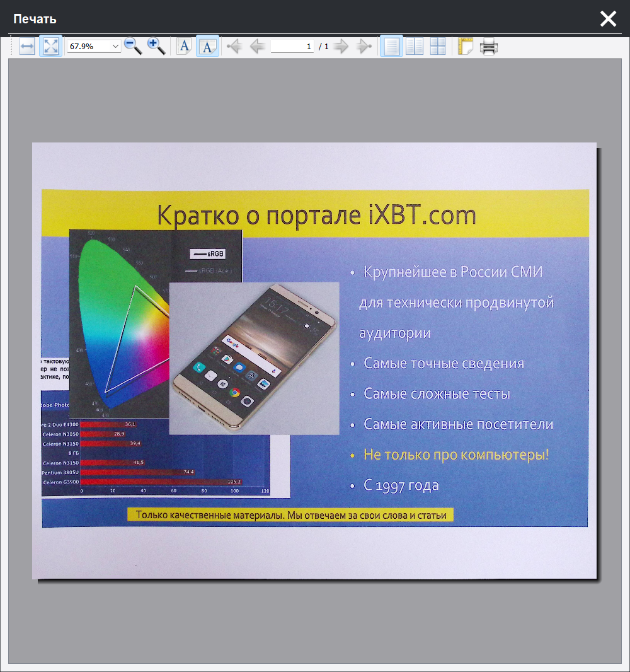Select the two-page layout view

tap(415, 46)
